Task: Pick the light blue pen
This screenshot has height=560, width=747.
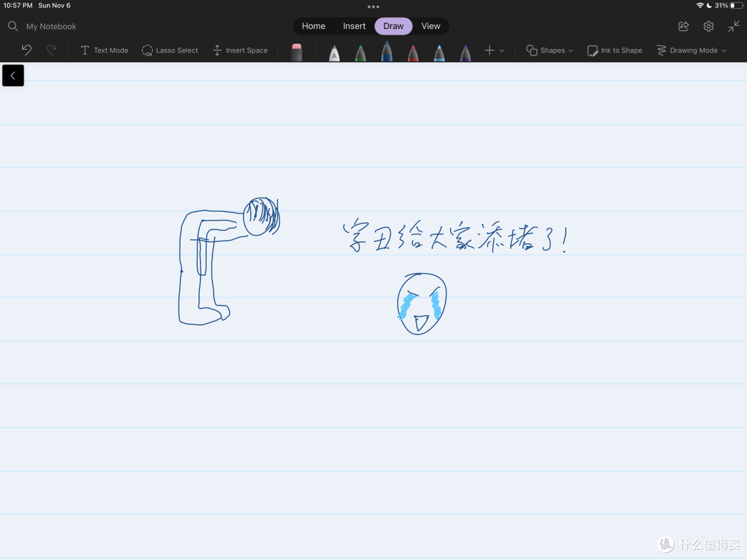Action: [x=439, y=53]
